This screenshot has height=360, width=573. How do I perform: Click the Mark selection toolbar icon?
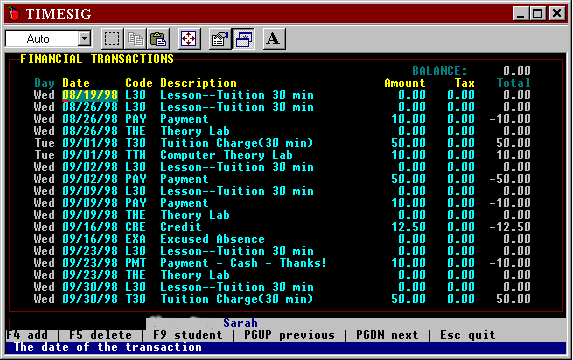coord(112,38)
